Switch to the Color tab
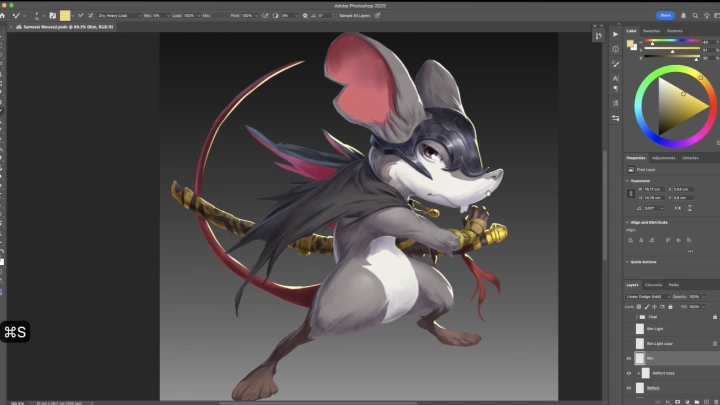The height and width of the screenshot is (405, 720). (631, 31)
